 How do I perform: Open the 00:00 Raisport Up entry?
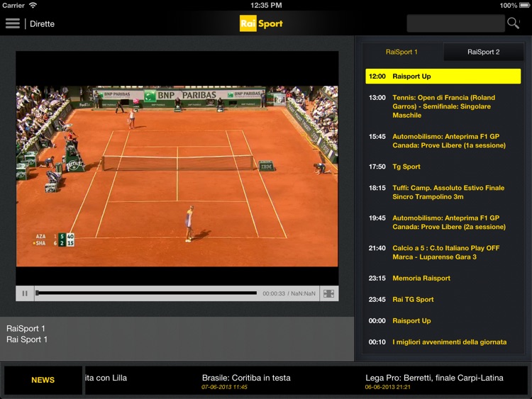[x=443, y=321]
